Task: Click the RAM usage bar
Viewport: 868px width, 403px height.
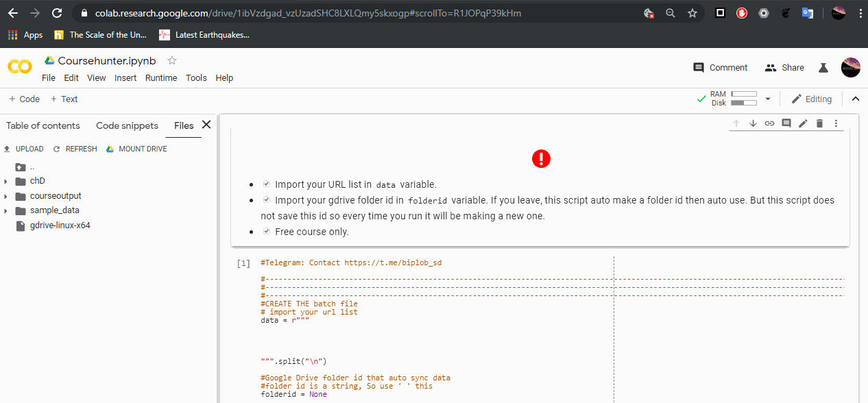Action: pos(744,94)
